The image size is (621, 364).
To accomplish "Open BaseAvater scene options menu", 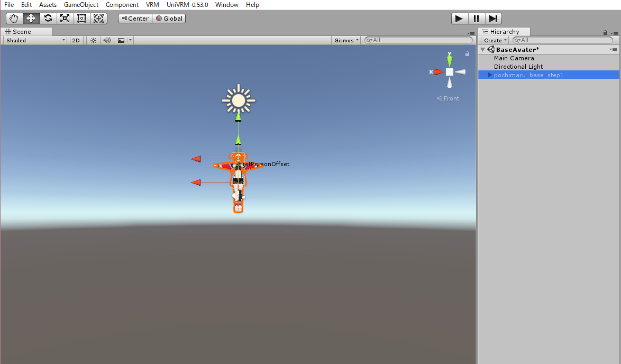I will pos(614,50).
